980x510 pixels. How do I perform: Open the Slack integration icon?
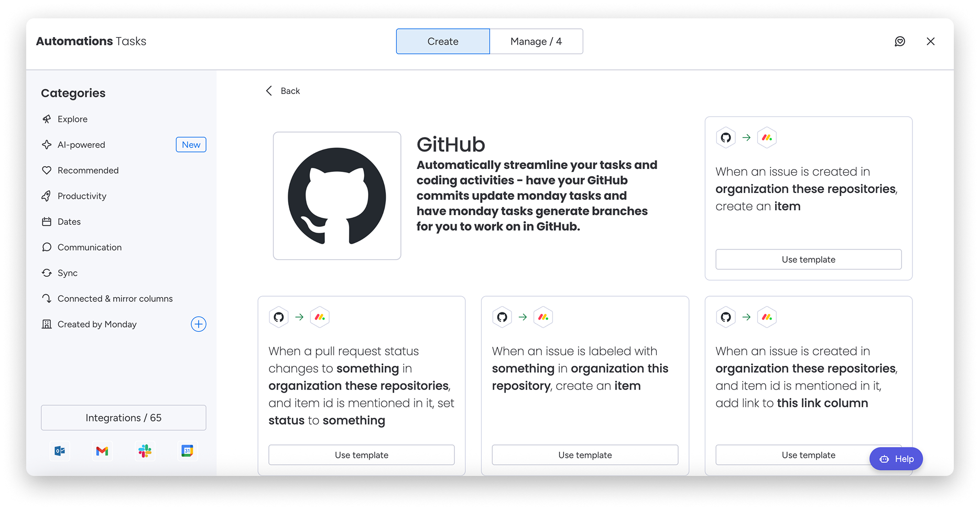[145, 451]
